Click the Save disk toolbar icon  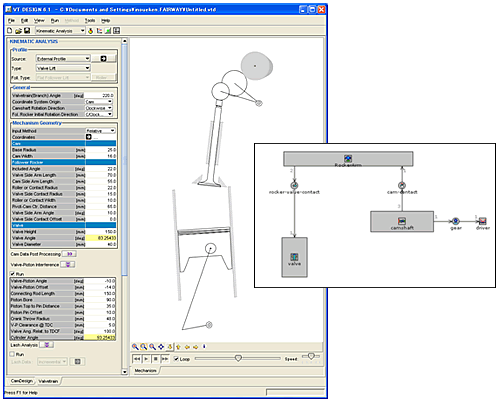[27, 31]
